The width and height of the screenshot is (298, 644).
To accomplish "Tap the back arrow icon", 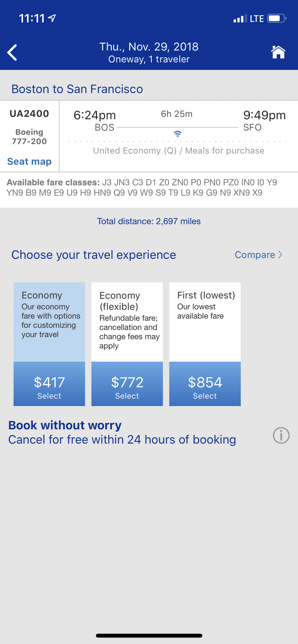I will click(x=12, y=52).
